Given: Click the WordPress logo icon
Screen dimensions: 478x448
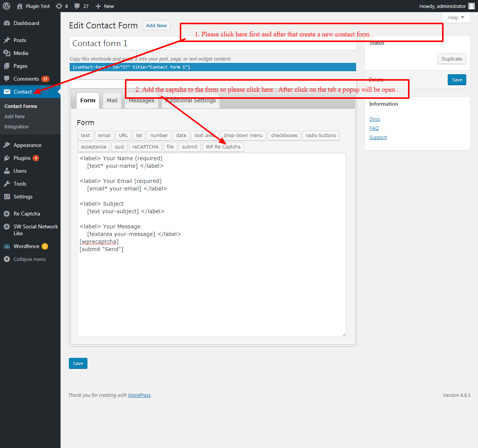Looking at the screenshot, I should click(x=6, y=6).
